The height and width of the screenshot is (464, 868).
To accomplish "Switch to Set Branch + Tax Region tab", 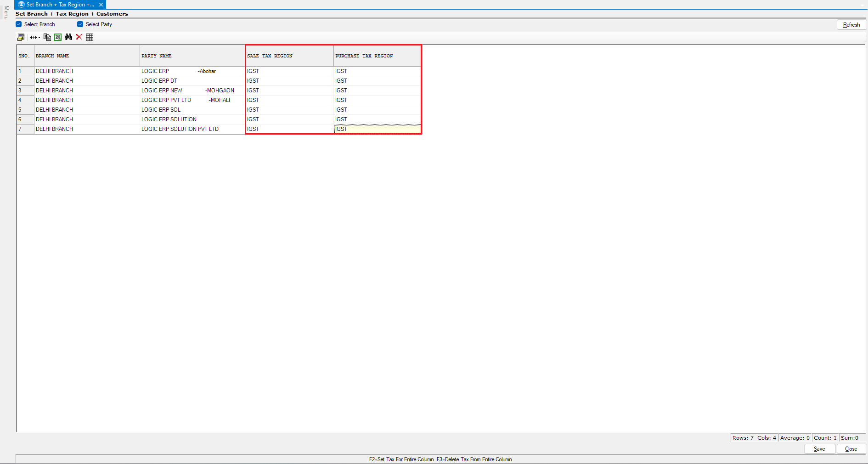I will [x=60, y=5].
